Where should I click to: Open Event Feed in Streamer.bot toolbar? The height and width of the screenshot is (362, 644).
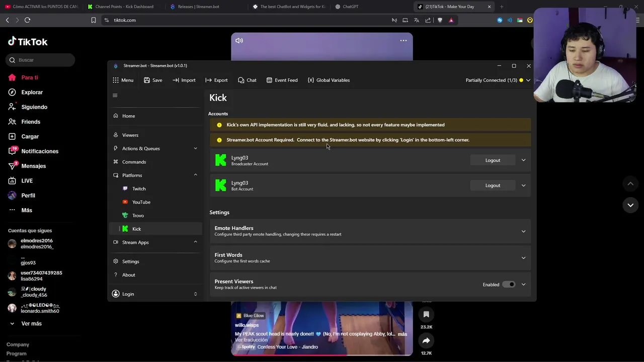[x=282, y=80]
